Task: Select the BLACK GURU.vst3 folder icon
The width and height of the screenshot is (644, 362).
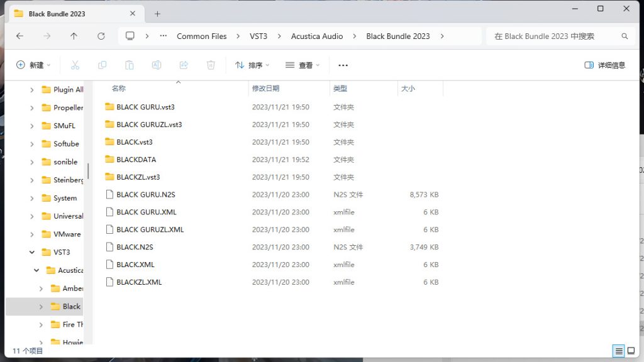Action: [x=109, y=107]
